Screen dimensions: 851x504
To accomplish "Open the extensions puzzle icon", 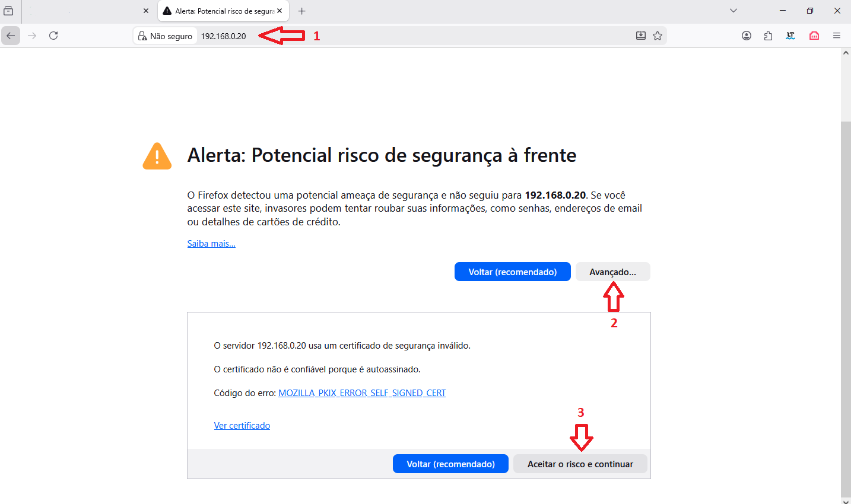I will pos(769,36).
